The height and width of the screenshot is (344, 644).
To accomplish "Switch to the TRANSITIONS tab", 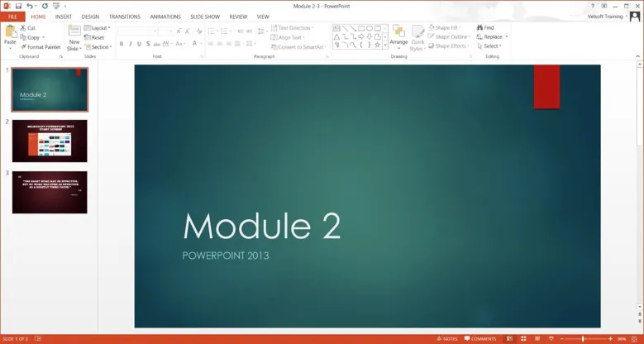I will [x=125, y=17].
